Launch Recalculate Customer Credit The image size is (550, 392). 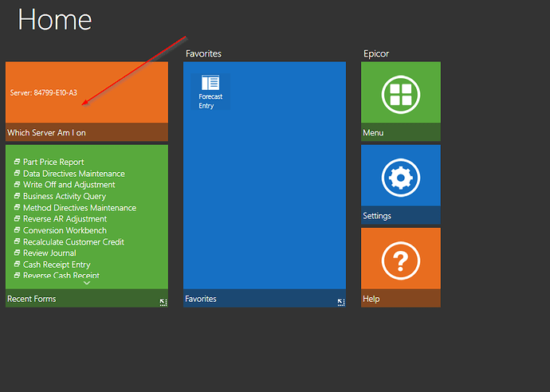pos(73,242)
